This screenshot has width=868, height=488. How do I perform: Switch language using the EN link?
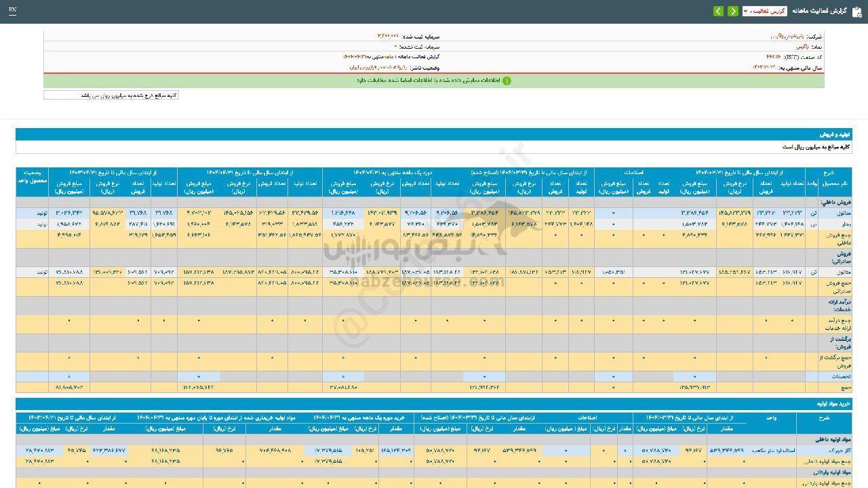coord(13,12)
